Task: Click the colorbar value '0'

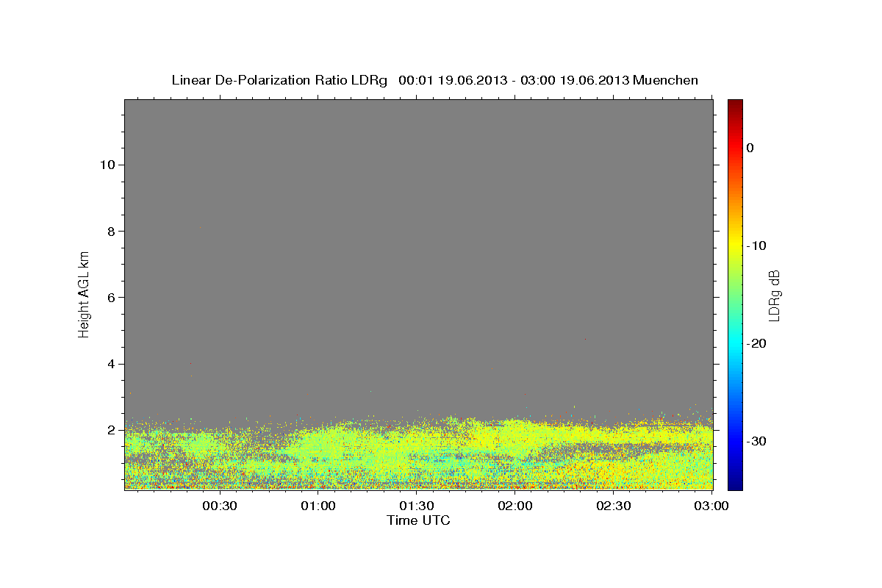Action: point(750,148)
